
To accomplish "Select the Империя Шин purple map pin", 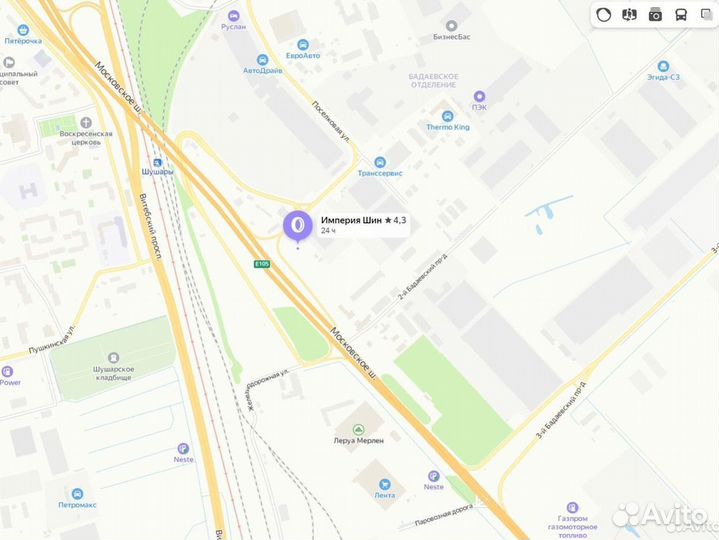I will [298, 226].
